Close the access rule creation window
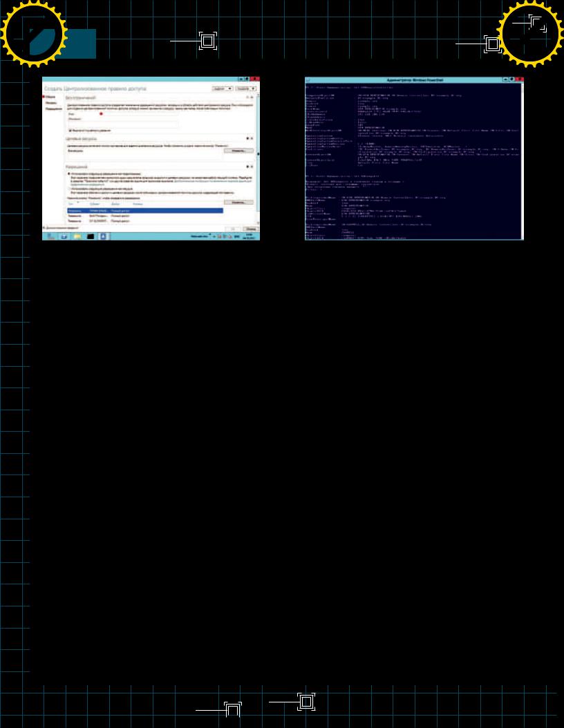Viewport: 564px width, 728px height. (256, 79)
